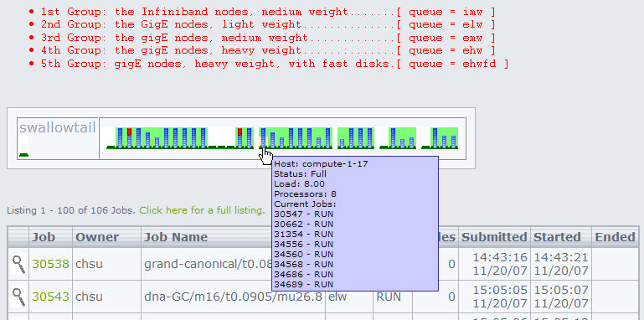Click first node bar in fourth green group
644x320 pixels.
pos(342,143)
